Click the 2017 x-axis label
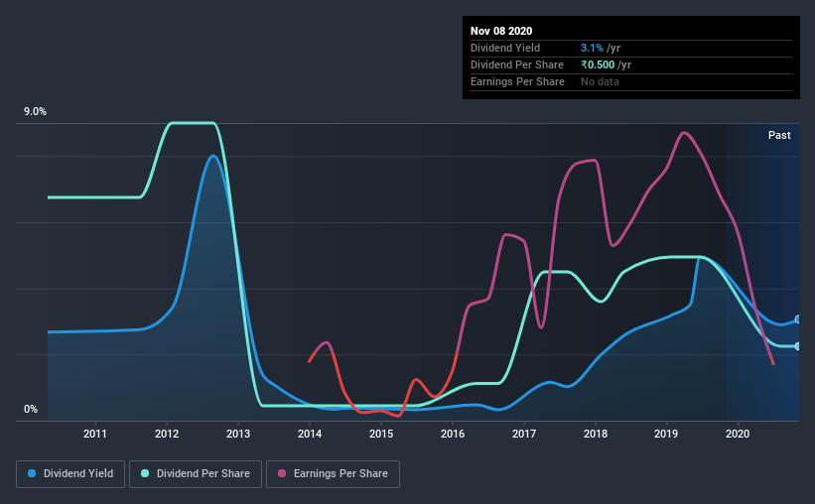Image resolution: width=815 pixels, height=504 pixels. [x=524, y=434]
